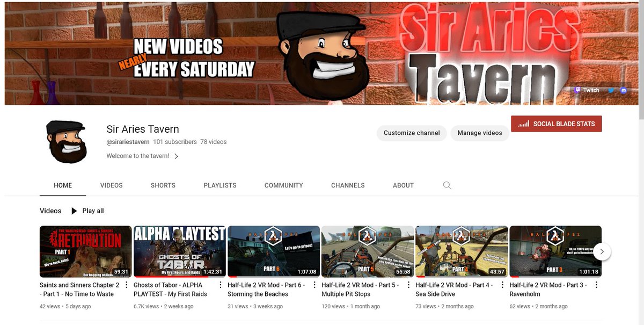Switch to the PLAYLISTS tab
This screenshot has width=644, height=325.
pyautogui.click(x=220, y=185)
